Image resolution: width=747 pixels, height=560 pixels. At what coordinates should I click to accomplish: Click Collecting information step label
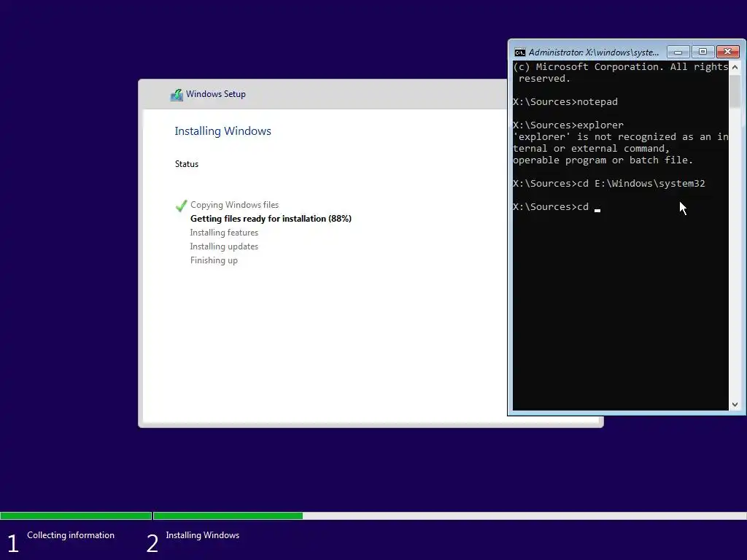point(71,534)
